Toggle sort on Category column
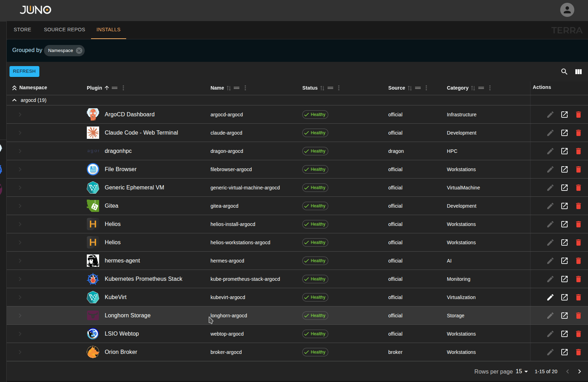The height and width of the screenshot is (382, 588). (x=473, y=88)
